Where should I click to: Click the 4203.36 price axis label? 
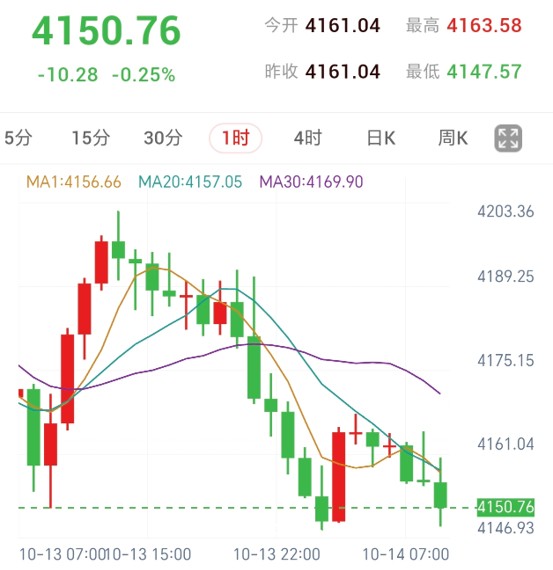coord(506,211)
